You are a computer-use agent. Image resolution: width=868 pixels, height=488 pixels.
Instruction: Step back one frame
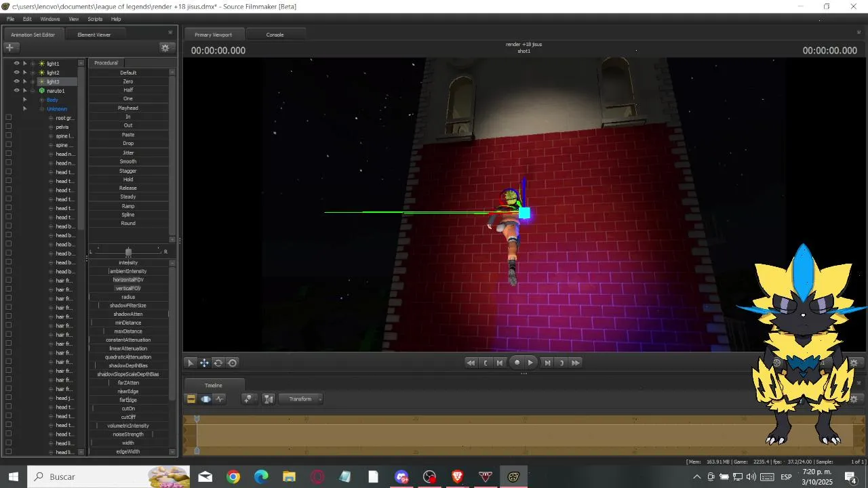click(500, 363)
